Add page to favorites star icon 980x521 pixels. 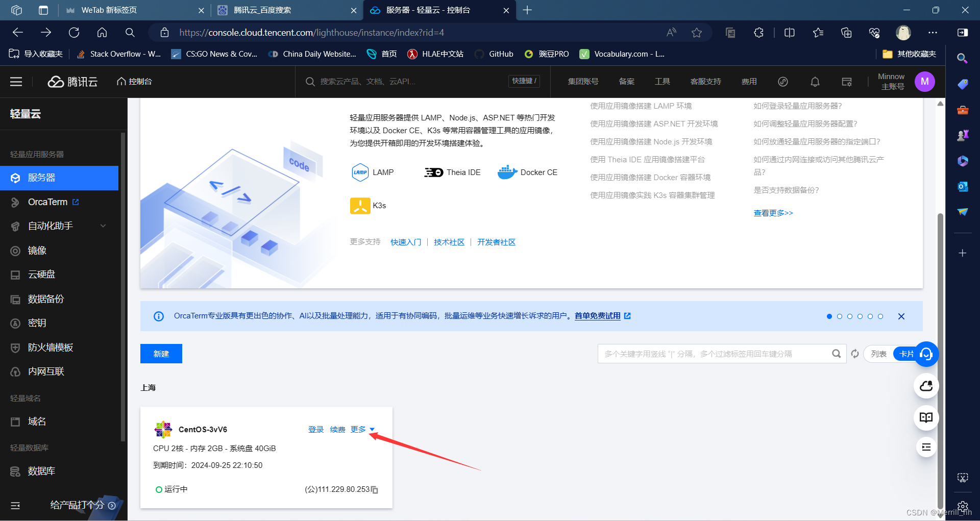click(x=697, y=33)
